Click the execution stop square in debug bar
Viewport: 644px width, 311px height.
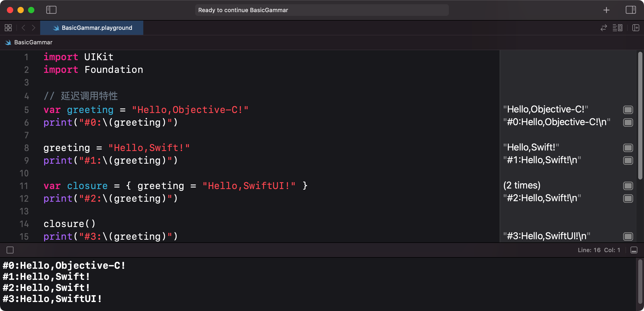tap(10, 250)
